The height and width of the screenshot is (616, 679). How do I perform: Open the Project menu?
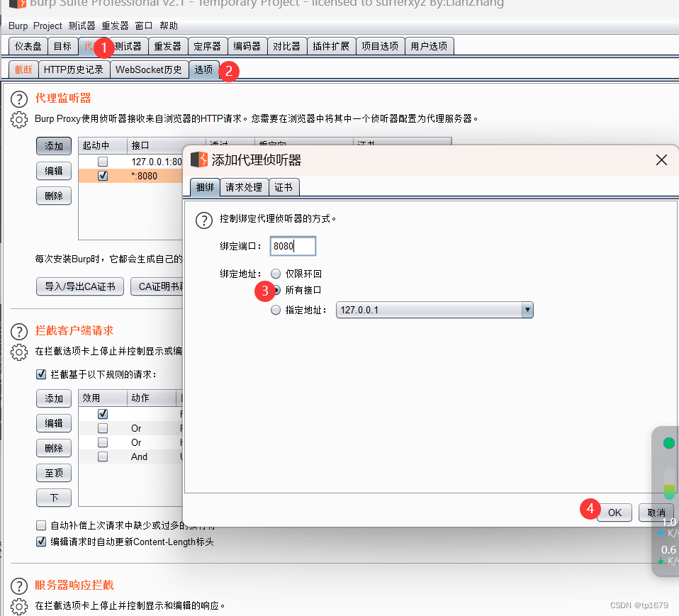point(47,26)
